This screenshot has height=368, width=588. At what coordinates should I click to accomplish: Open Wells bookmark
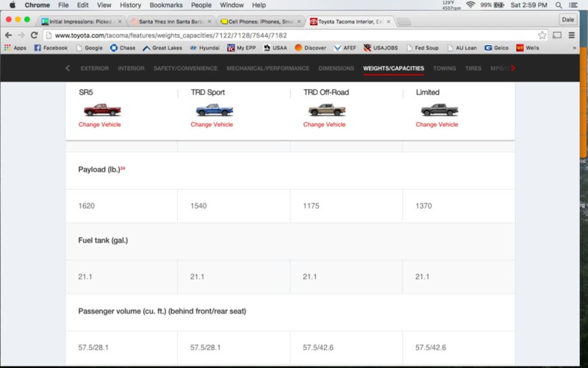[x=528, y=48]
